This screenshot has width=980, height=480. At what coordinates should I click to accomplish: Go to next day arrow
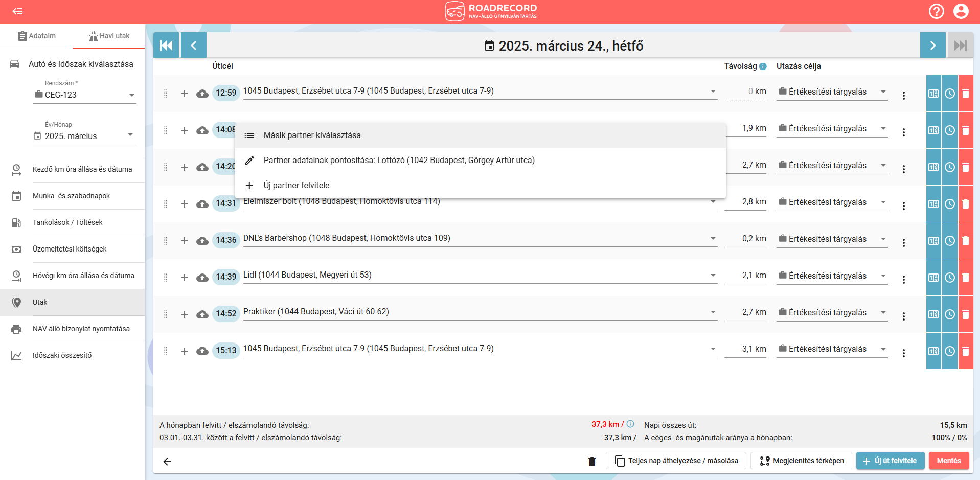coord(932,45)
